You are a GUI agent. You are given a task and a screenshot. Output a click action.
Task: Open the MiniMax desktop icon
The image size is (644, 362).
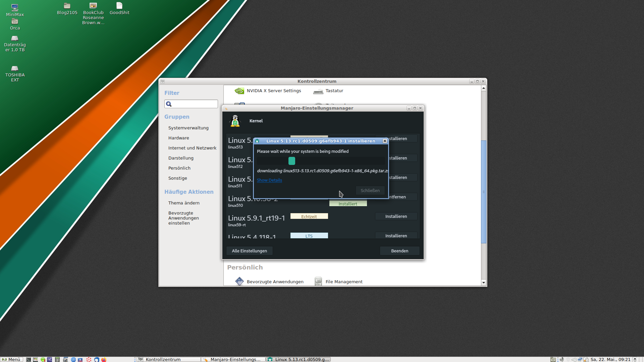[x=15, y=10]
